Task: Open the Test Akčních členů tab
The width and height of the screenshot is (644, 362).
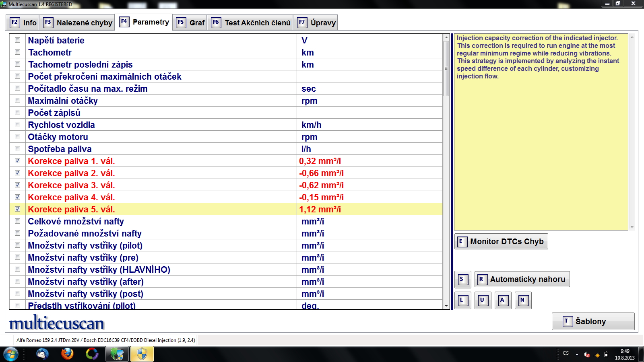Action: 250,23
